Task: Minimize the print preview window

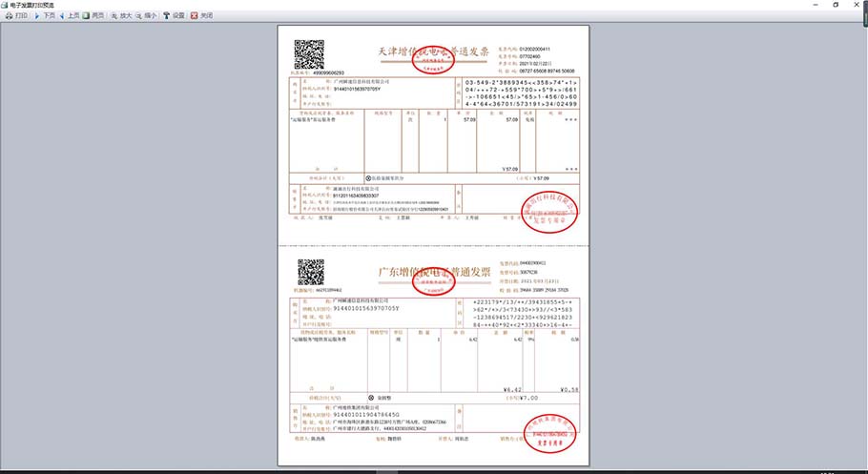Action: point(816,5)
